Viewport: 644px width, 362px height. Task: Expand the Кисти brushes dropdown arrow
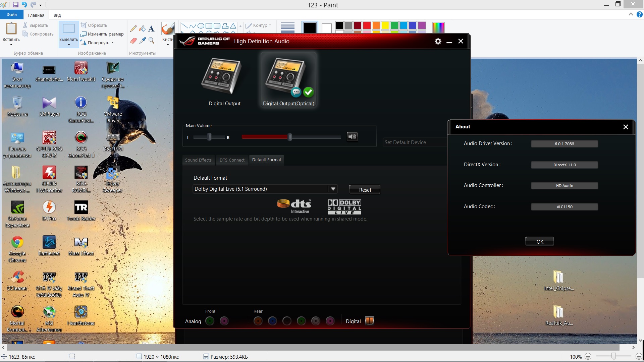pos(168,45)
